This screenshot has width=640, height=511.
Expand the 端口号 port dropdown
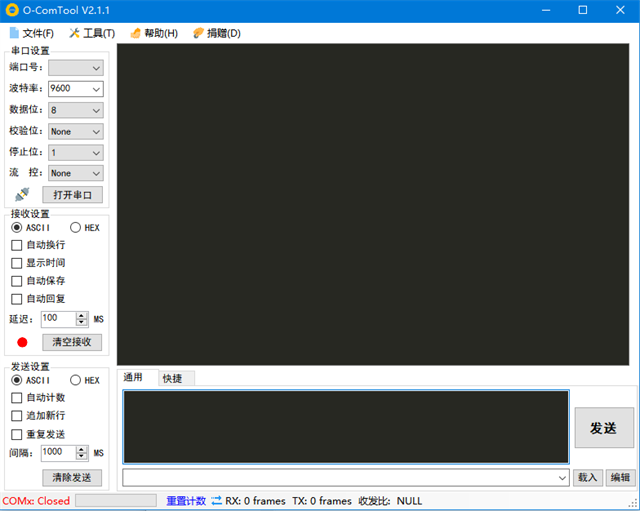76,68
